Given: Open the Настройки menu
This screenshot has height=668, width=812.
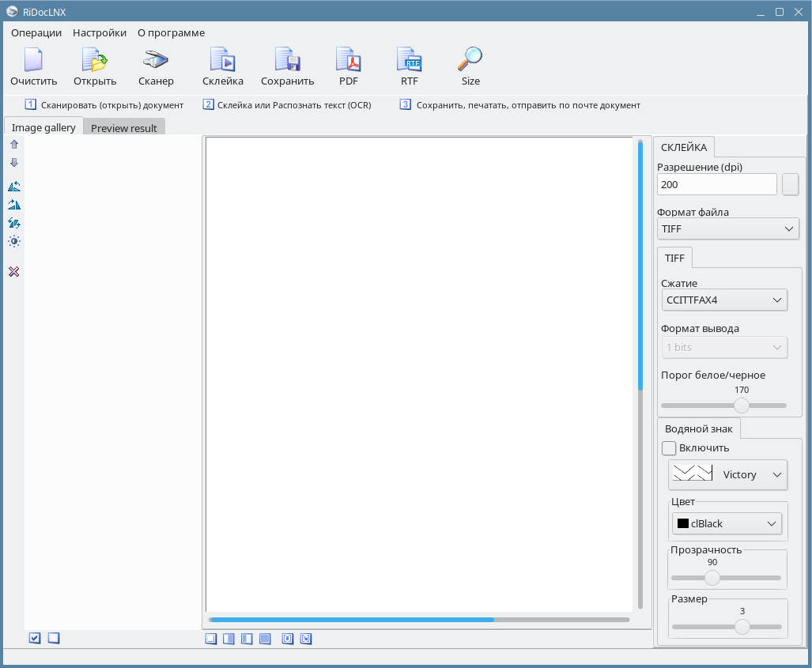Looking at the screenshot, I should point(100,33).
